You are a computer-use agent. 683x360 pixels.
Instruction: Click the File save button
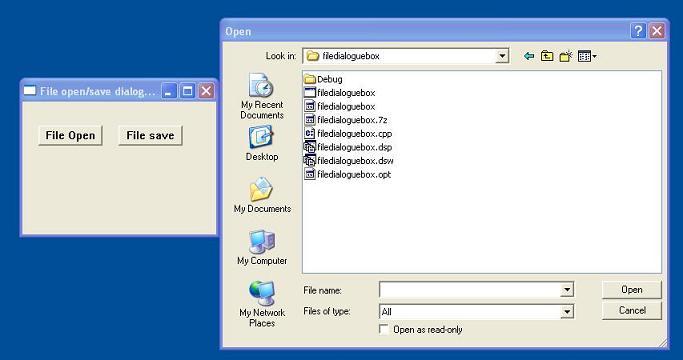coord(150,136)
